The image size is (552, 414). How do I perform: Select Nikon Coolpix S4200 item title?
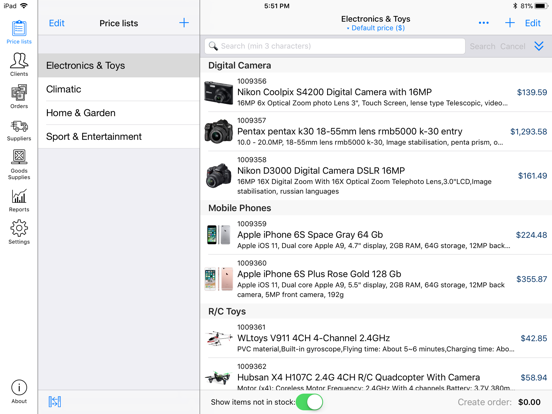(x=334, y=92)
